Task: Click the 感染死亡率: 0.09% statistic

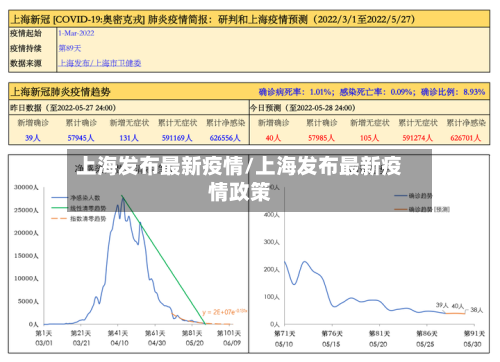Action: [x=377, y=92]
